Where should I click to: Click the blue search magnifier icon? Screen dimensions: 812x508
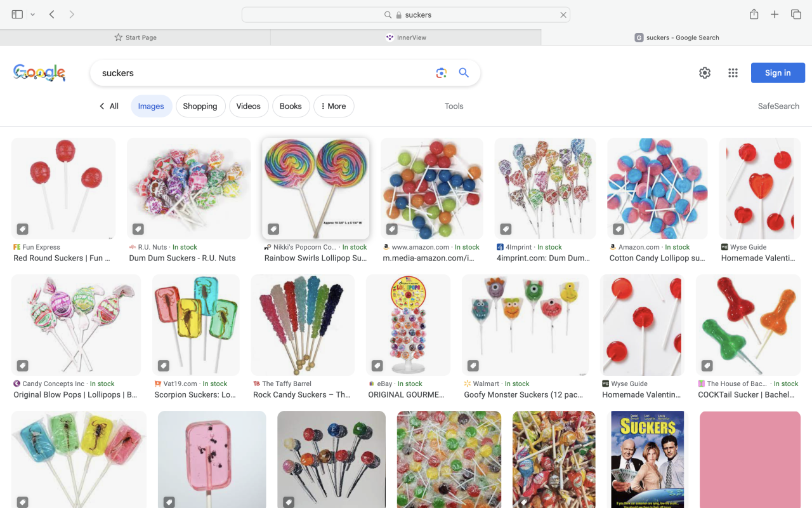(x=464, y=73)
